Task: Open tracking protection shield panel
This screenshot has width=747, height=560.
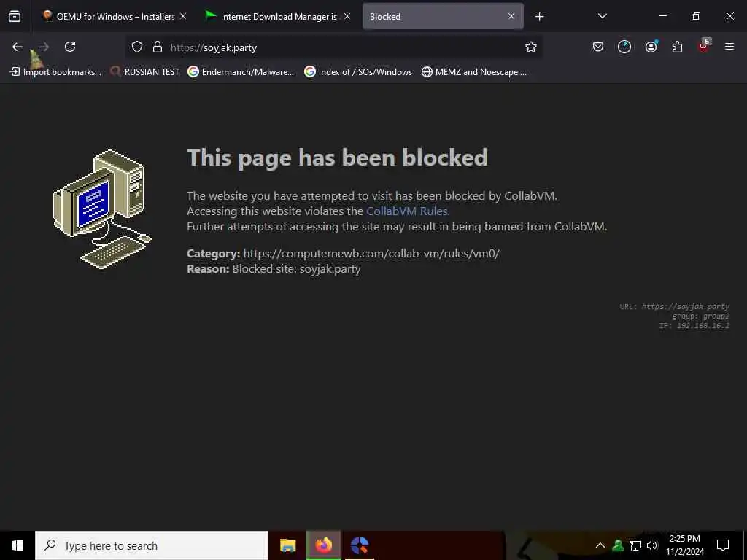Action: click(137, 47)
